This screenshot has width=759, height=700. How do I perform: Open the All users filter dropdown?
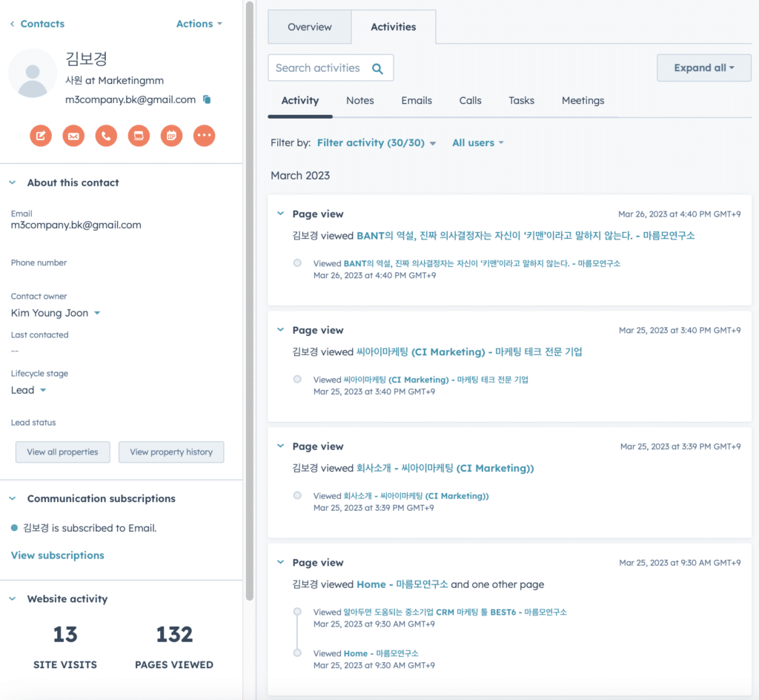click(x=478, y=143)
